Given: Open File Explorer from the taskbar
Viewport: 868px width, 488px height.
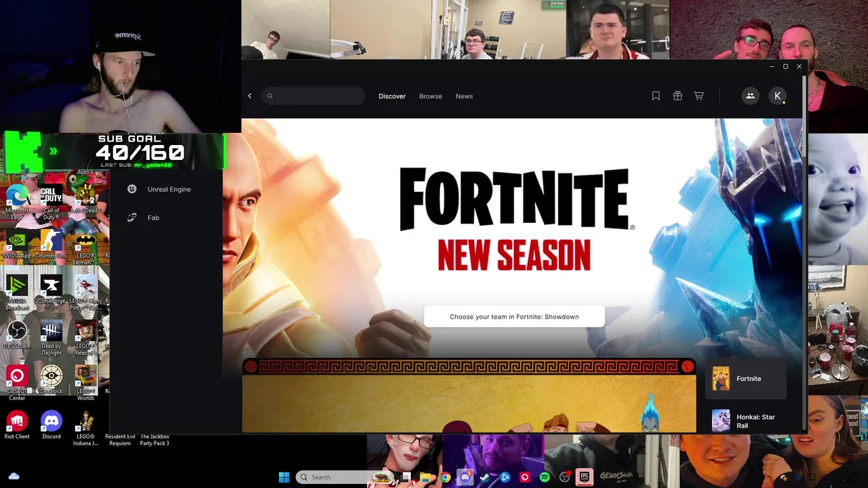Looking at the screenshot, I should coord(426,477).
